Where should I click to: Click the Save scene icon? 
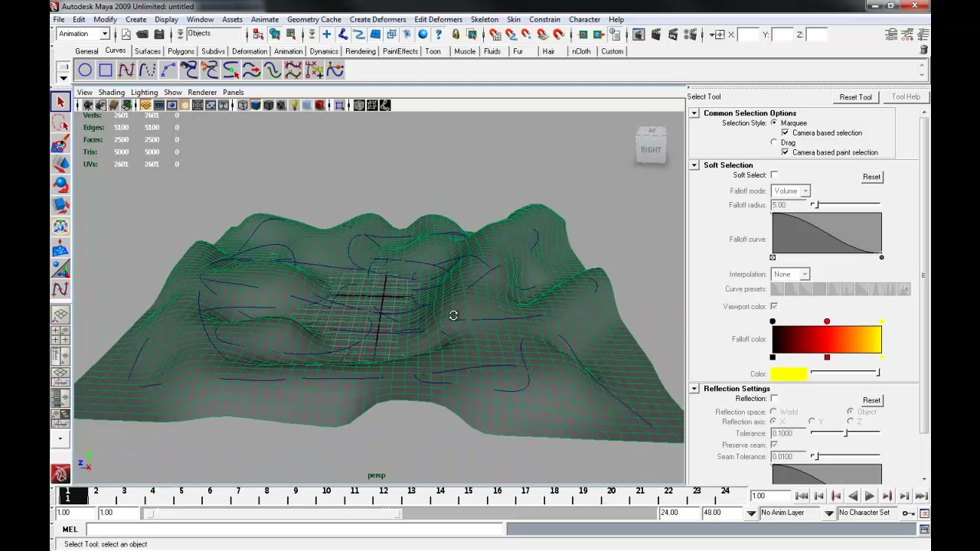point(159,34)
